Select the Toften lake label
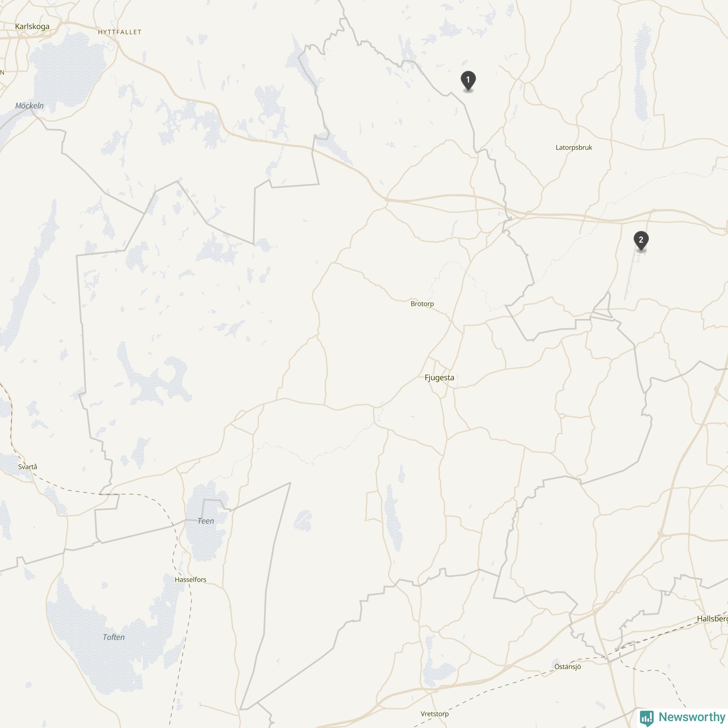Image resolution: width=728 pixels, height=728 pixels. pos(113,637)
